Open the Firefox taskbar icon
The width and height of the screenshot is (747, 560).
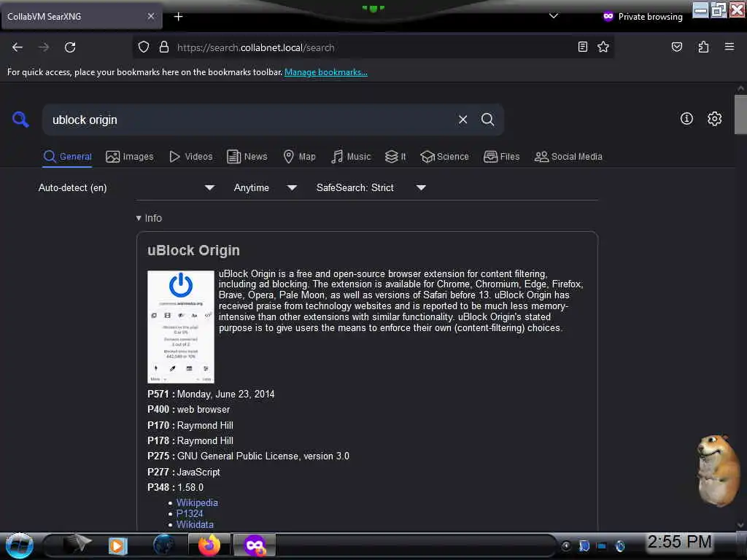coord(209,545)
